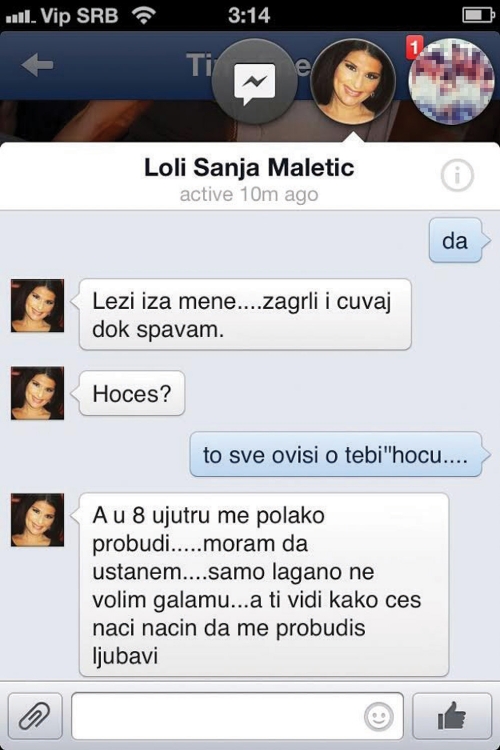Tap the avatar next to 'Hoces?' message

[x=37, y=393]
